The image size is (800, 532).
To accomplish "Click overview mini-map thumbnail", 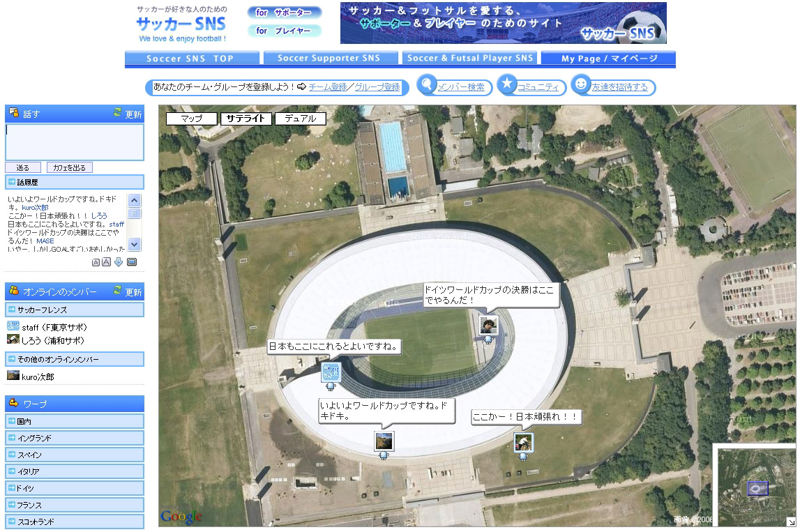I will pyautogui.click(x=757, y=487).
